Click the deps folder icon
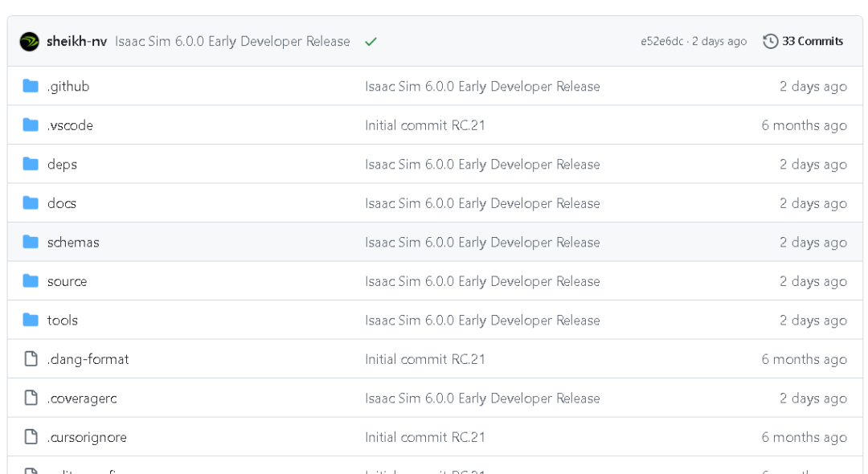 [31, 164]
